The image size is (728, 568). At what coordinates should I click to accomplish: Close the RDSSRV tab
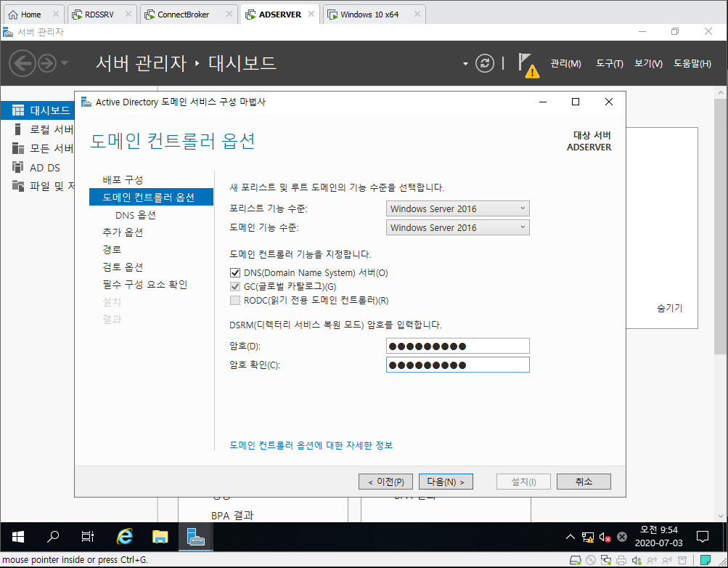point(128,14)
